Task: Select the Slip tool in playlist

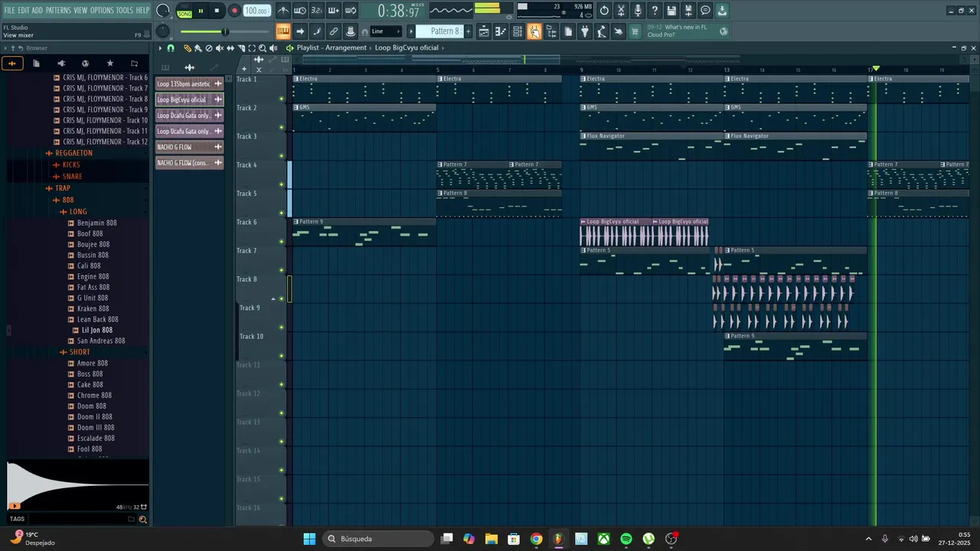Action: tap(230, 47)
